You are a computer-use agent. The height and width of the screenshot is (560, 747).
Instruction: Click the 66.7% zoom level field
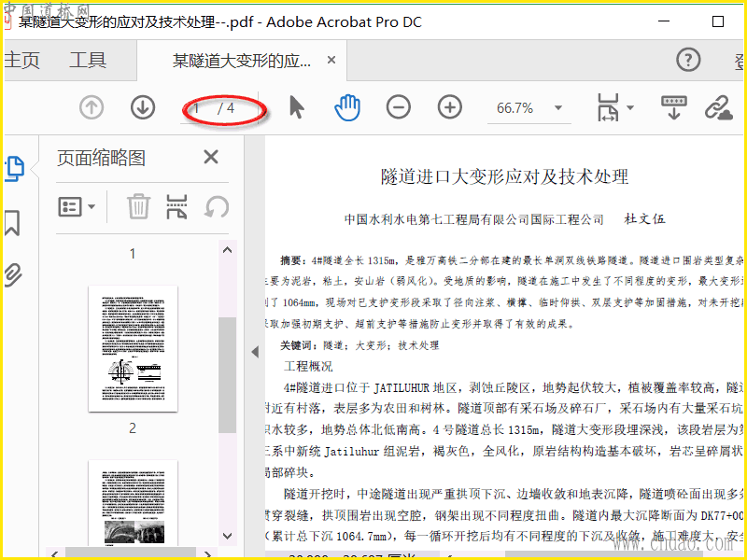[515, 108]
